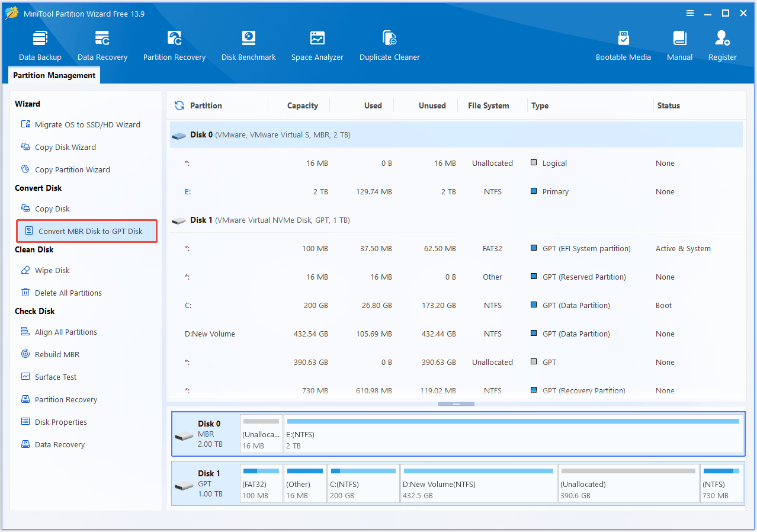Open the Manual
Image resolution: width=757 pixels, height=532 pixels.
(x=679, y=46)
